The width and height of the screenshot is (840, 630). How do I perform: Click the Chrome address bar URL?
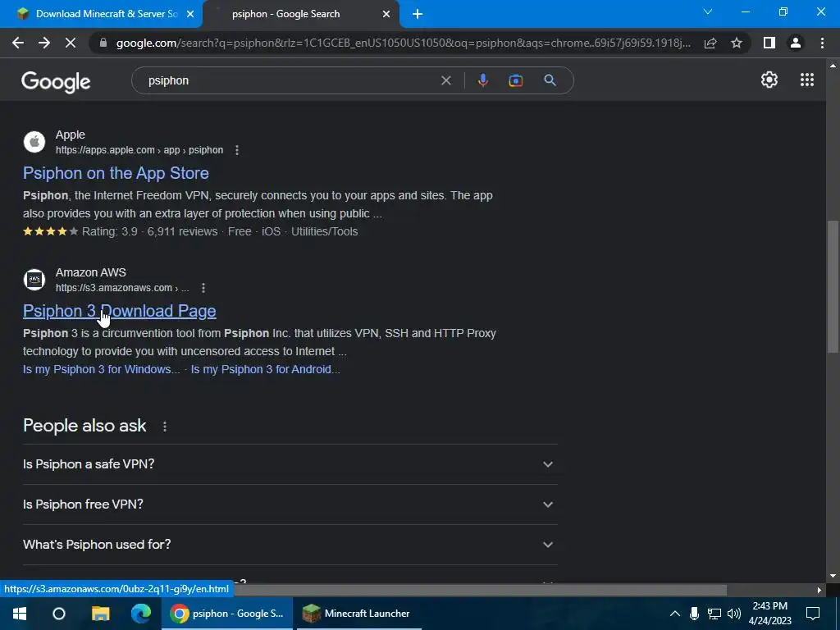[x=403, y=43]
